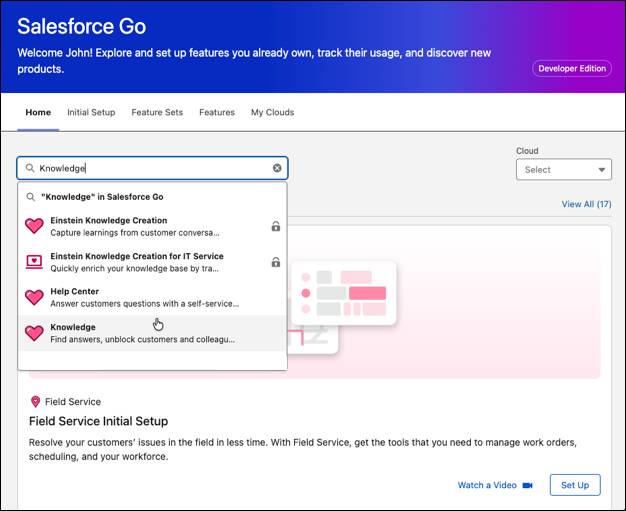Click heart icon beside Knowledge result
626x511 pixels.
tap(34, 333)
